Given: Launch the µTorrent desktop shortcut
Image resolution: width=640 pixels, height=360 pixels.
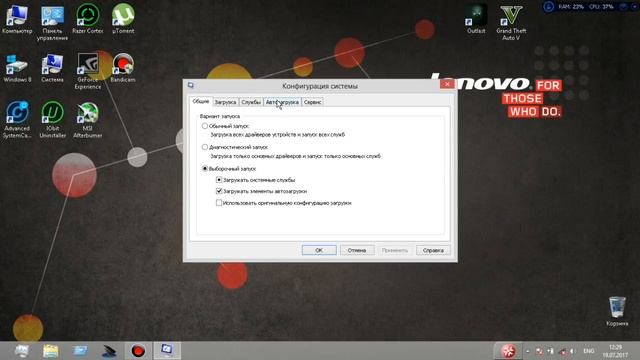Looking at the screenshot, I should pos(123,19).
